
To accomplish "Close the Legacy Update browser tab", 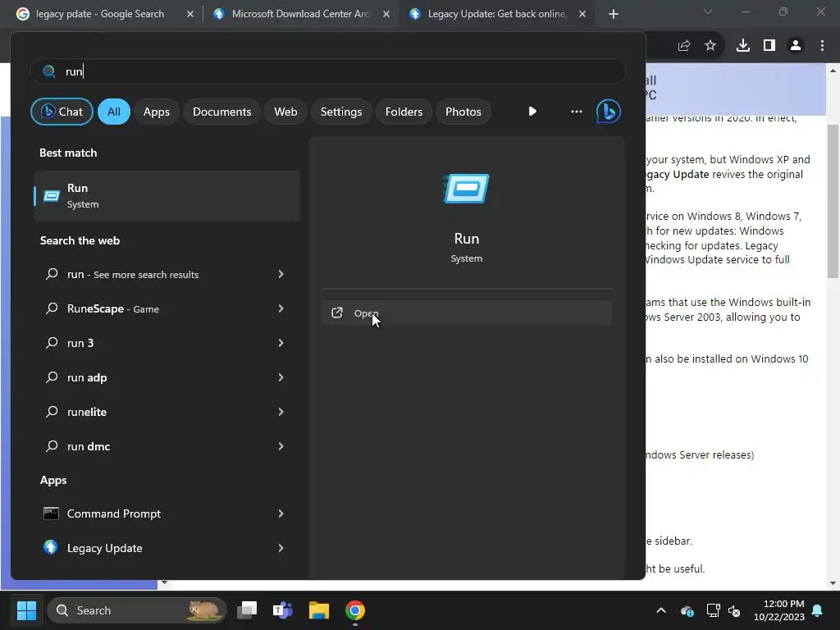I will (582, 14).
